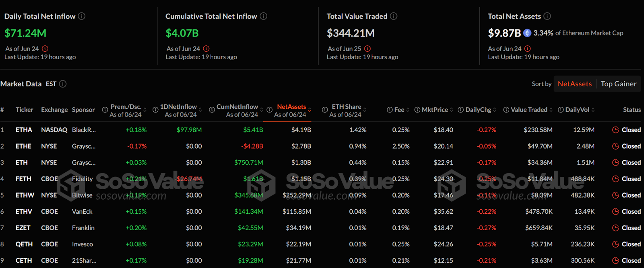Viewport: 644px width, 268px height.
Task: Click the ETHE ticker
Action: (23, 146)
